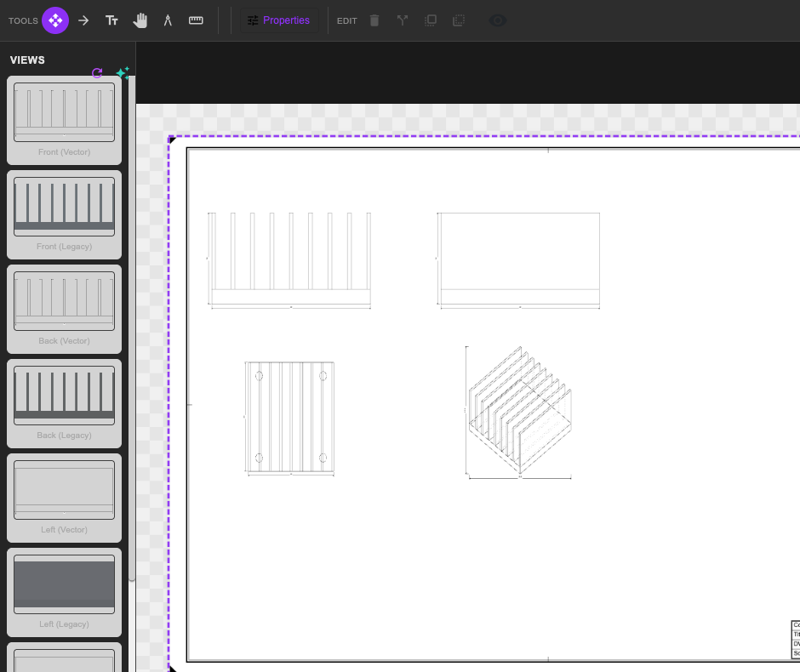The image size is (800, 672).
Task: Click the purple refresh icon in the Views panel
Action: point(97,73)
